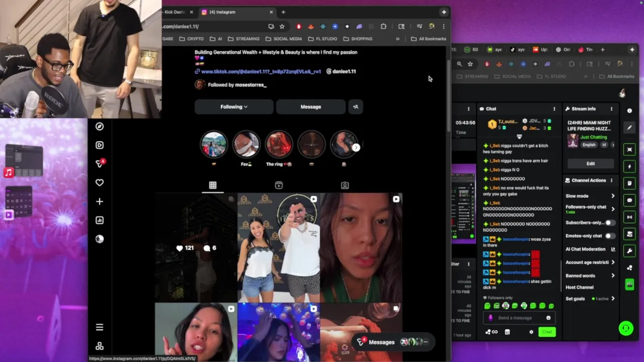The width and height of the screenshot is (644, 362).
Task: Switch to profile Tagged tab
Action: pos(345,186)
